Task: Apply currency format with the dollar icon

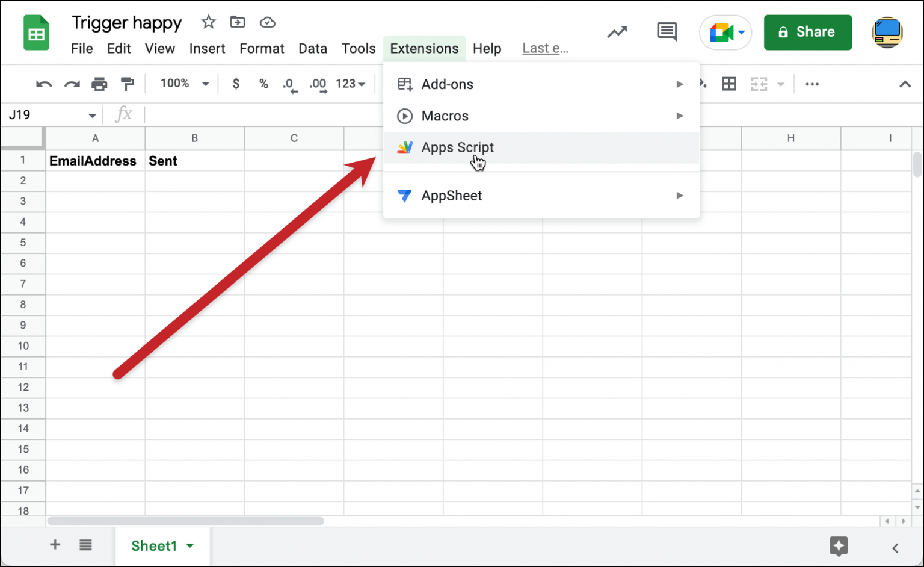Action: point(236,84)
